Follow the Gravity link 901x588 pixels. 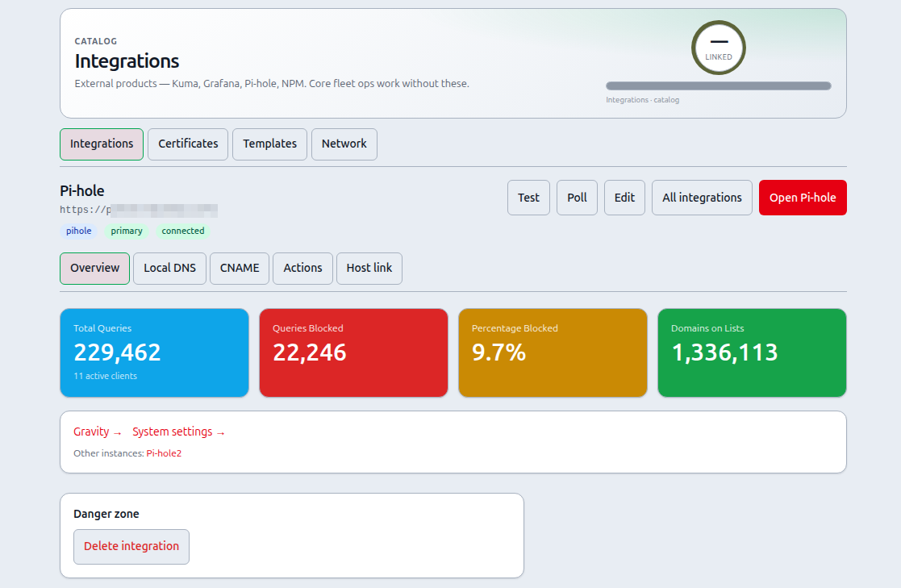(x=97, y=432)
